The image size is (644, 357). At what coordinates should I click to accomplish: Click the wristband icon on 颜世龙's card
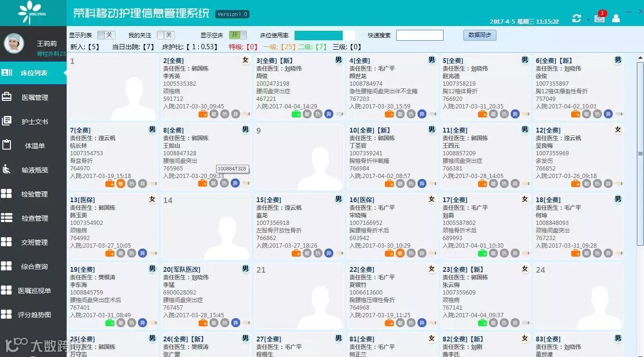coord(433,114)
